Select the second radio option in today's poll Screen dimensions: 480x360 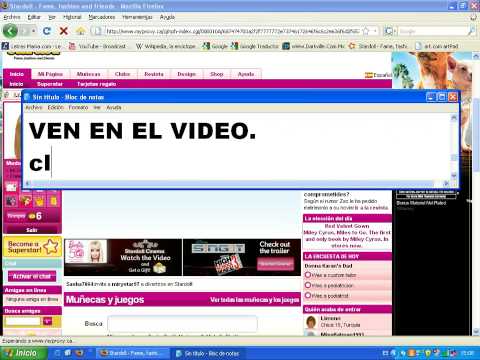point(308,285)
